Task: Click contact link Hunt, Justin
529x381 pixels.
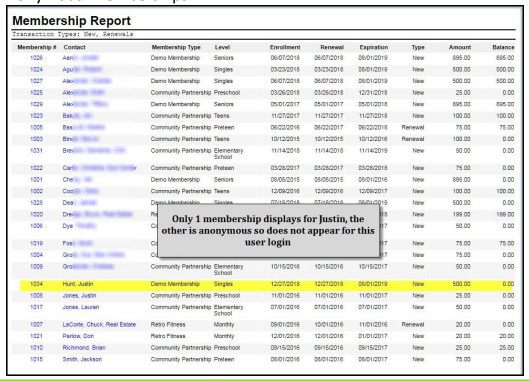Action: pos(78,284)
